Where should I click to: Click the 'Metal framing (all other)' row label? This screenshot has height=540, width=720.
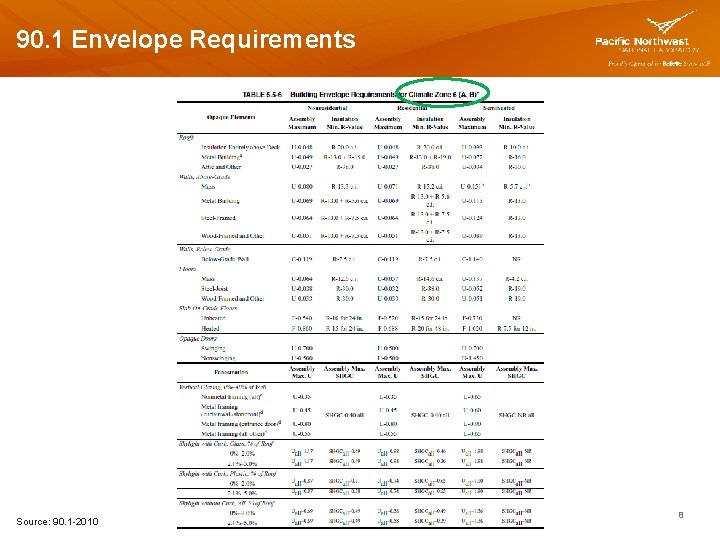click(234, 433)
